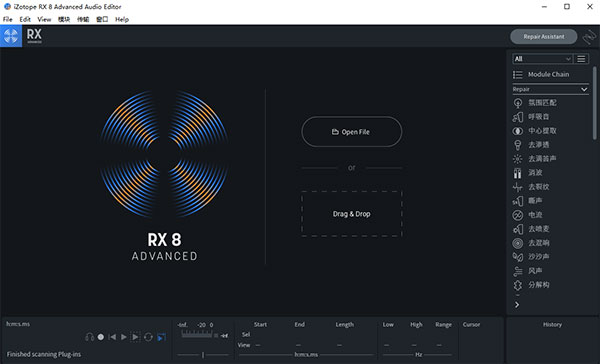Open the De-plosive module (去喷麦)
The height and width of the screenshot is (364, 600).
coord(531,229)
